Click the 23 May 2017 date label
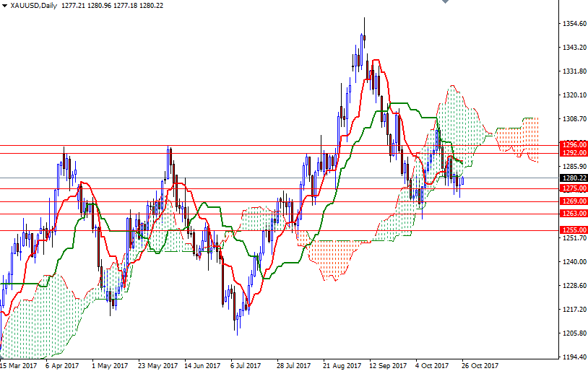The width and height of the screenshot is (588, 371). click(156, 366)
